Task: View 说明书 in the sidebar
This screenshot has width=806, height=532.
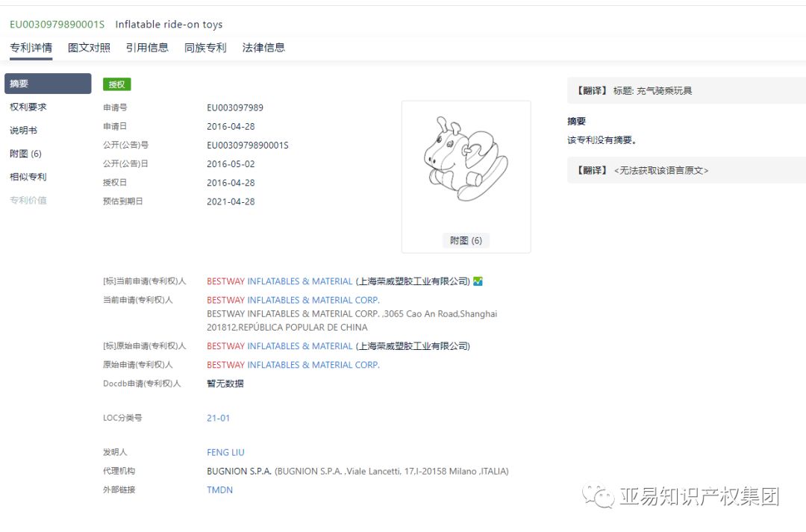Action: (x=25, y=130)
